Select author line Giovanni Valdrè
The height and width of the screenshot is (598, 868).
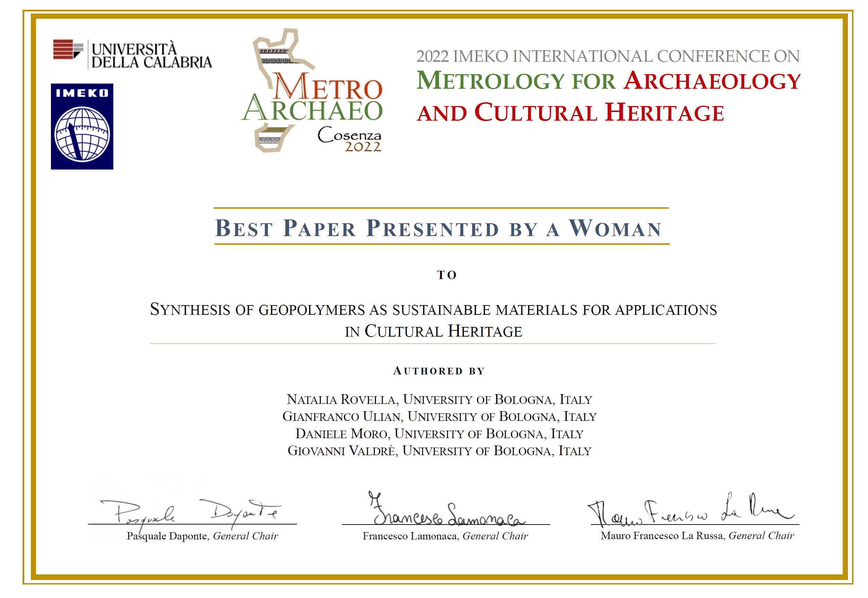coord(439,451)
